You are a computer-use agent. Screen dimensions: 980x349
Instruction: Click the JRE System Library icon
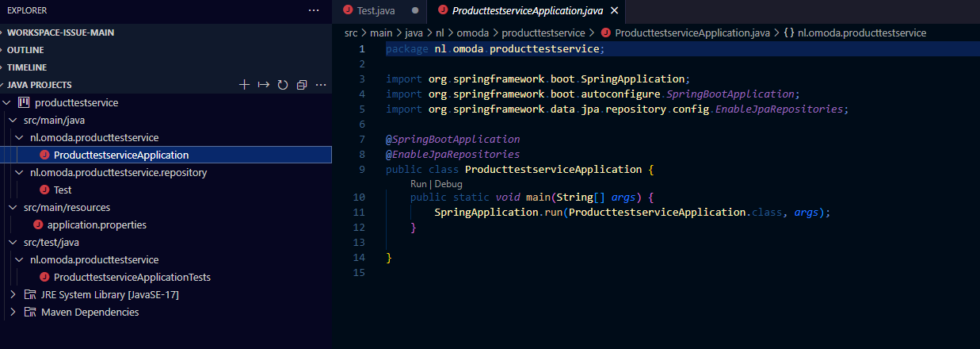click(x=30, y=294)
